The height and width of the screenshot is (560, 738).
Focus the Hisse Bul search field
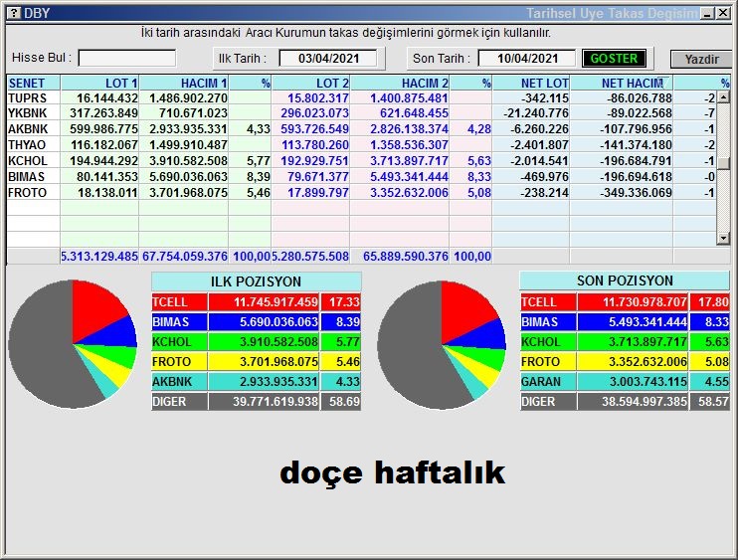(x=127, y=59)
